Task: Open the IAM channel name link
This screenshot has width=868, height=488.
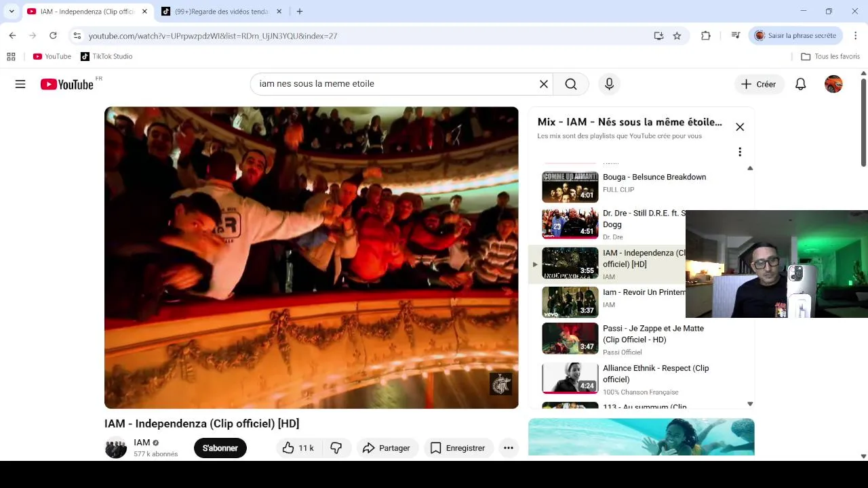Action: point(142,443)
